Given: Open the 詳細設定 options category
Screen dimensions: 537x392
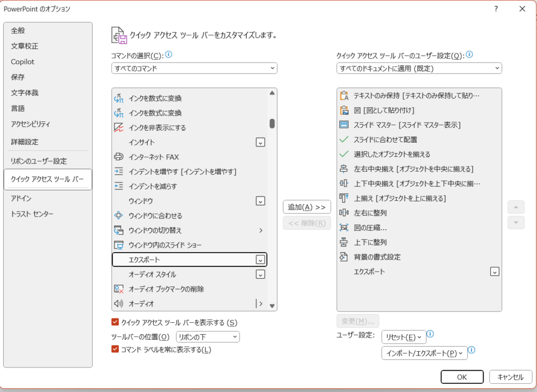Looking at the screenshot, I should coord(48,142).
